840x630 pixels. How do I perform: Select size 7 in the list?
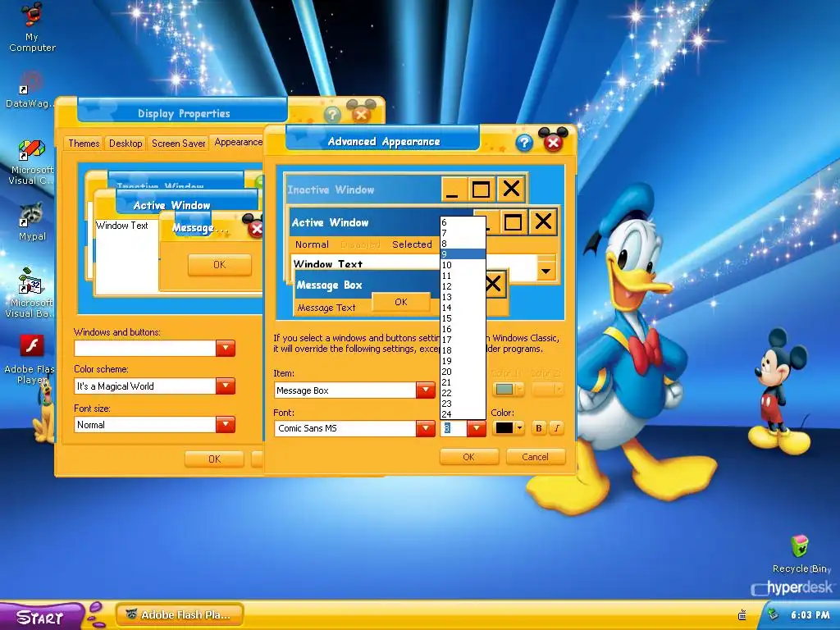tap(463, 233)
